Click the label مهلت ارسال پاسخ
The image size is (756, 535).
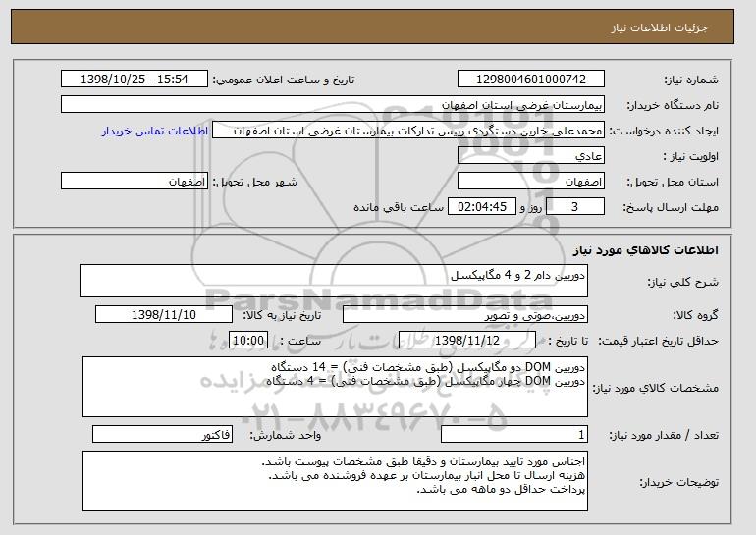coord(671,207)
